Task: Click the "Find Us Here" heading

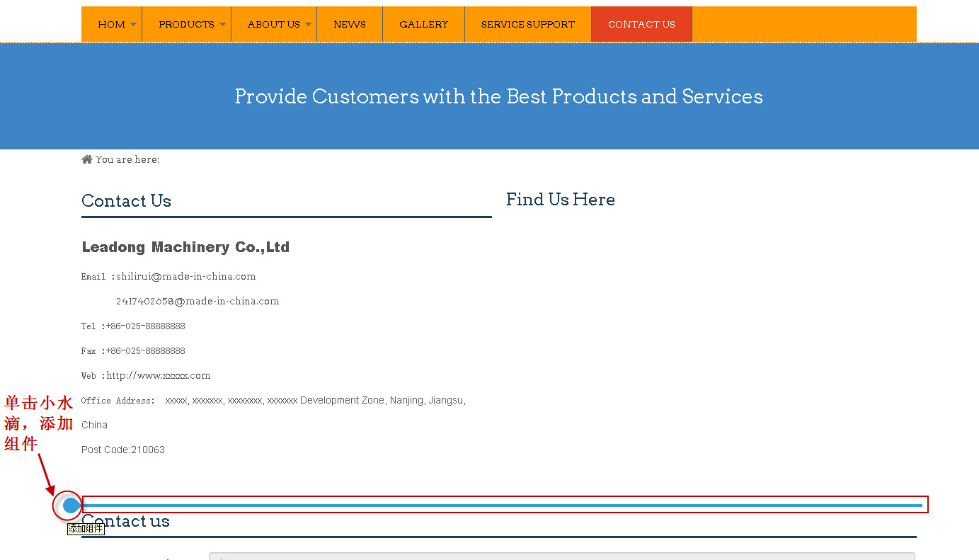Action: point(560,200)
